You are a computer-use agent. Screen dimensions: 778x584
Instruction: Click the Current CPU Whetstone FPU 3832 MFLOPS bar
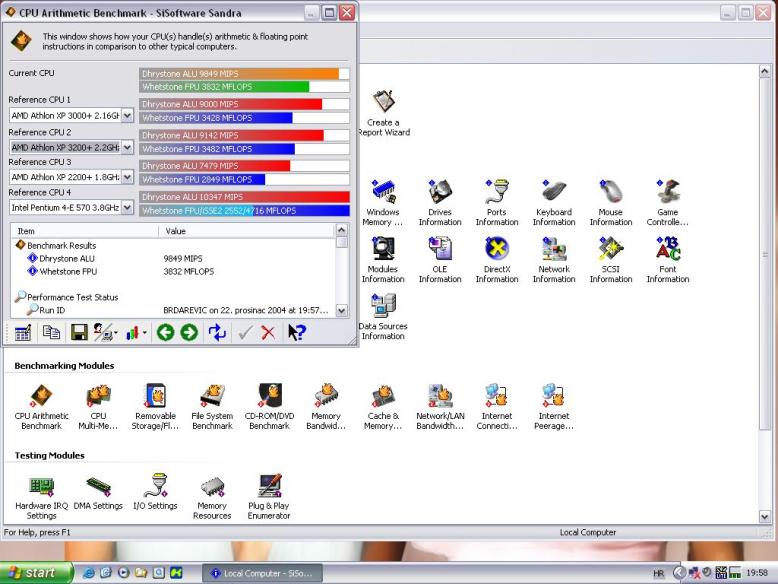[x=244, y=87]
